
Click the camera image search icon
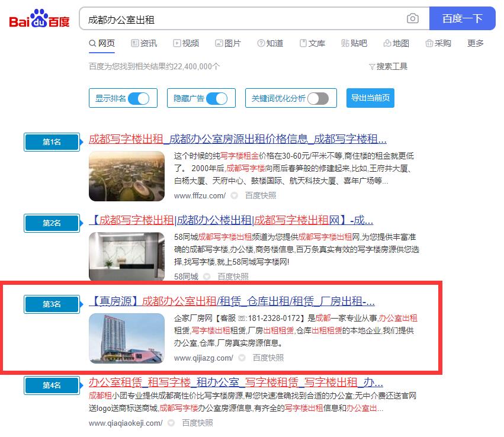(x=413, y=18)
